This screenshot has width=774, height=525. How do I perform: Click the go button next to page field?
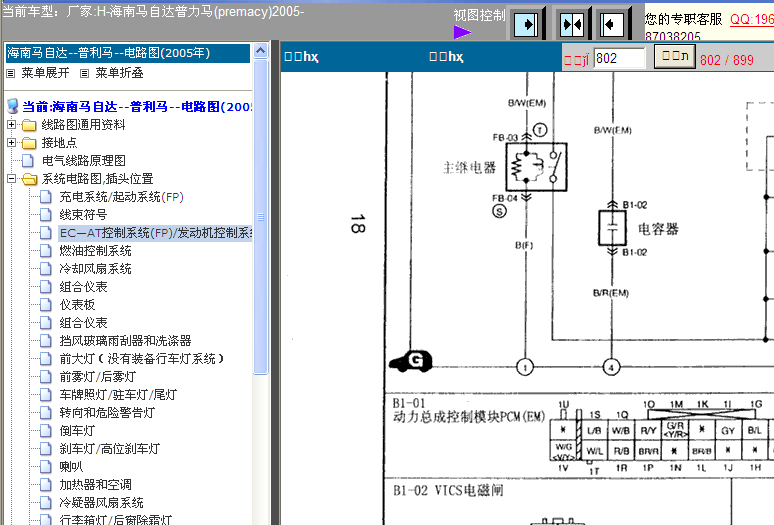(674, 58)
